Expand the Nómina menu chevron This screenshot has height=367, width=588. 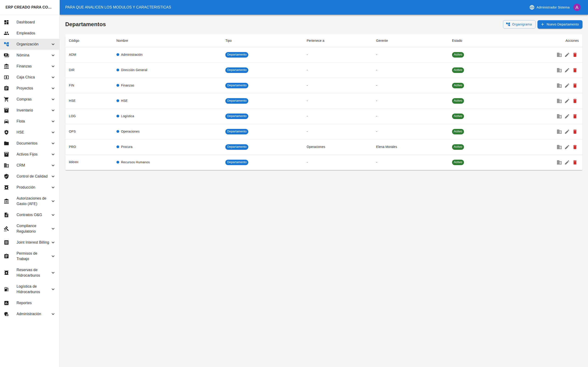[53, 55]
